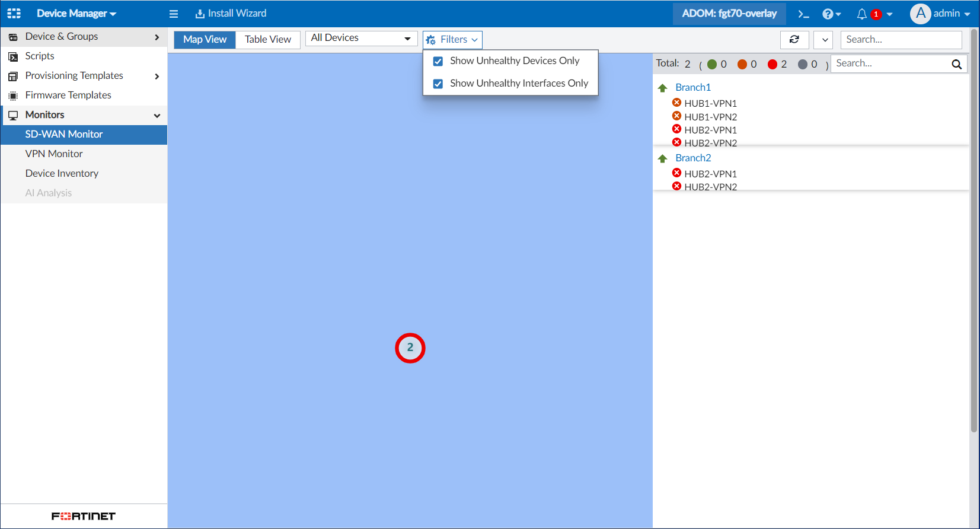Screen dimensions: 980x529
Task: Open the notifications bell
Action: coord(861,14)
